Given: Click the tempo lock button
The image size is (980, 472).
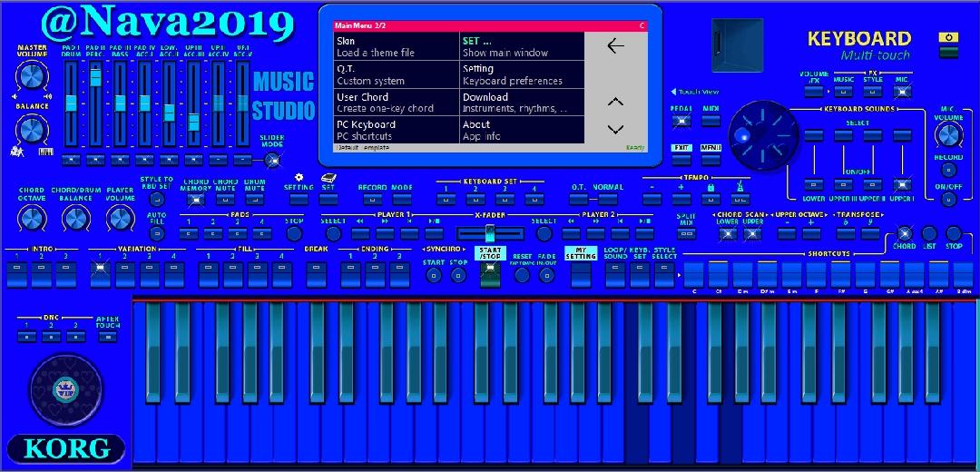Looking at the screenshot, I should pos(710,198).
